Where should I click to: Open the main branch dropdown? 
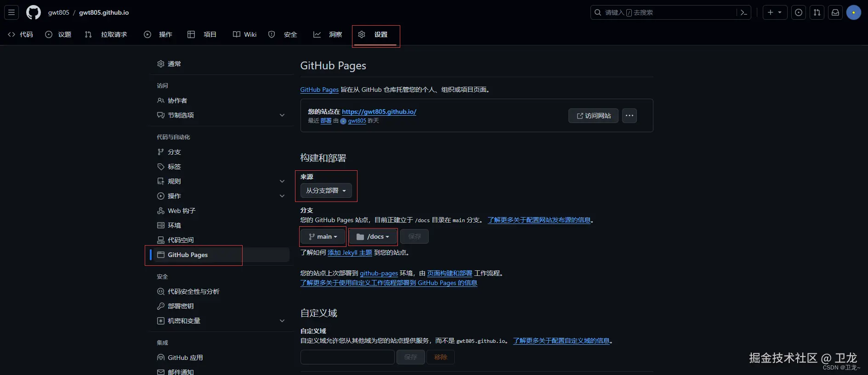(x=323, y=236)
